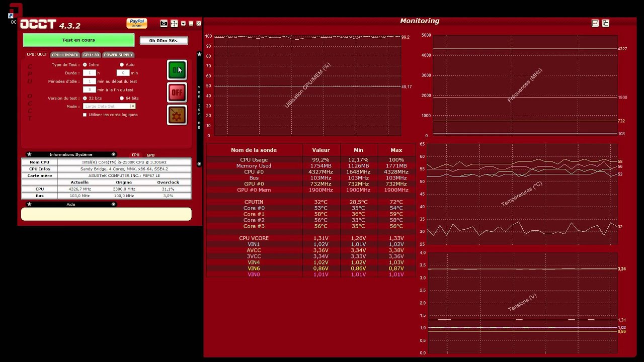Image resolution: width=644 pixels, height=362 pixels.
Task: Start the test with green ON button
Action: [177, 70]
